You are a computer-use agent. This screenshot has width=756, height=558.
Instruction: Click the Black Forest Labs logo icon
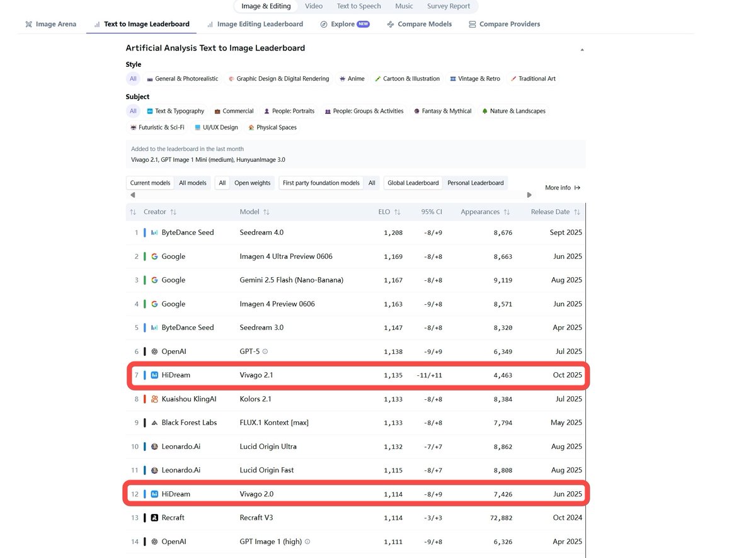154,423
